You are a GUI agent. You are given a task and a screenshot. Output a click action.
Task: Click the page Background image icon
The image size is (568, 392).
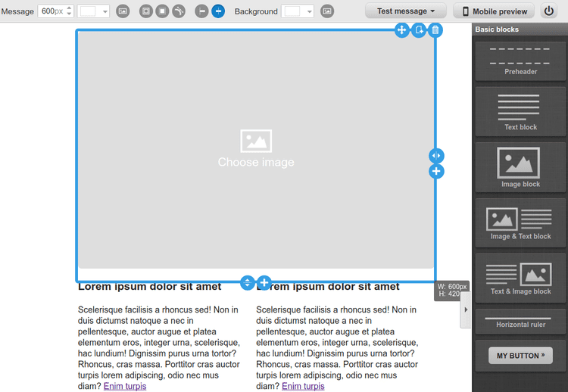tap(327, 11)
